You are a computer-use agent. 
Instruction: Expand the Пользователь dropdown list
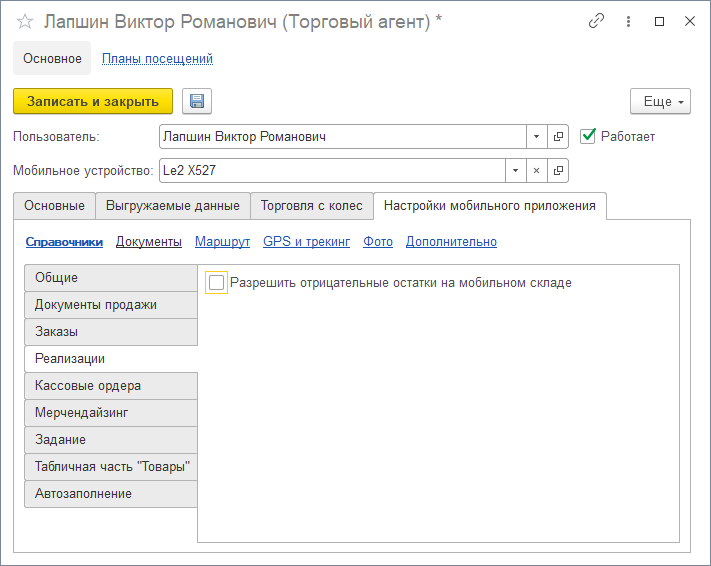coord(536,137)
